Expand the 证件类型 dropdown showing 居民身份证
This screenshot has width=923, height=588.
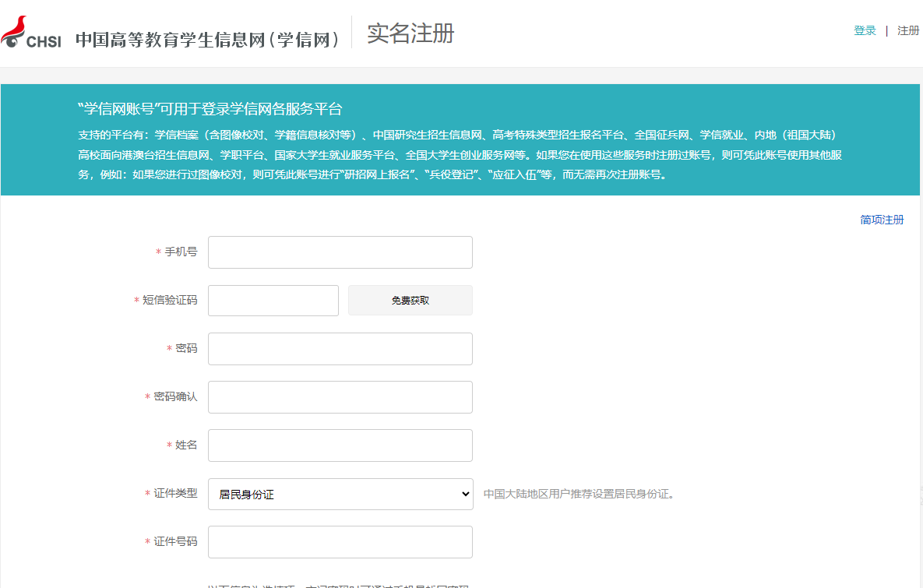pyautogui.click(x=340, y=494)
